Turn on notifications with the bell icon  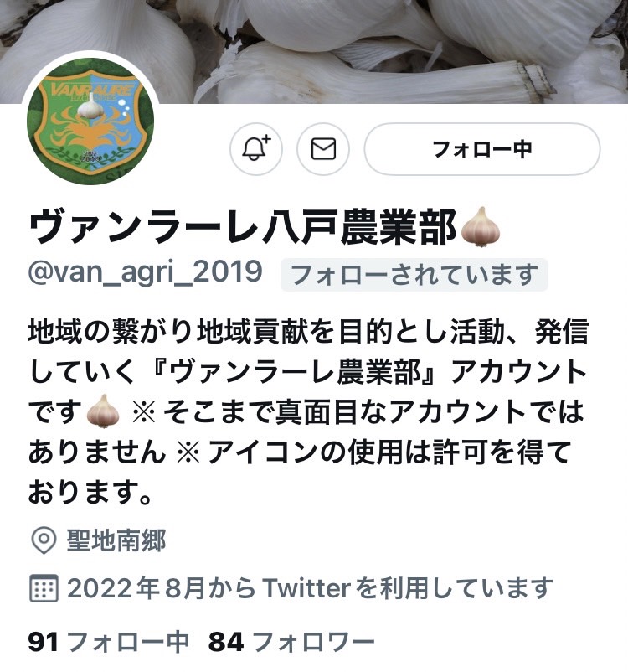[255, 148]
